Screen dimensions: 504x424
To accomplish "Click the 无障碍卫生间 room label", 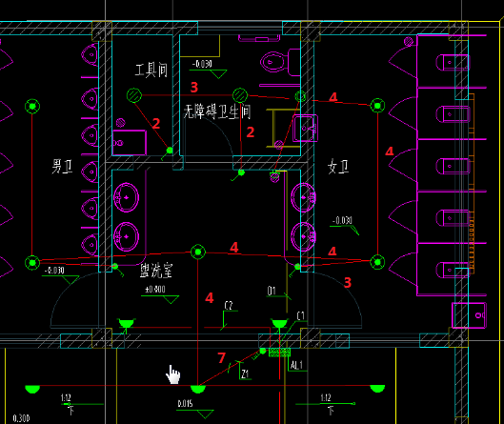I will 217,111.
